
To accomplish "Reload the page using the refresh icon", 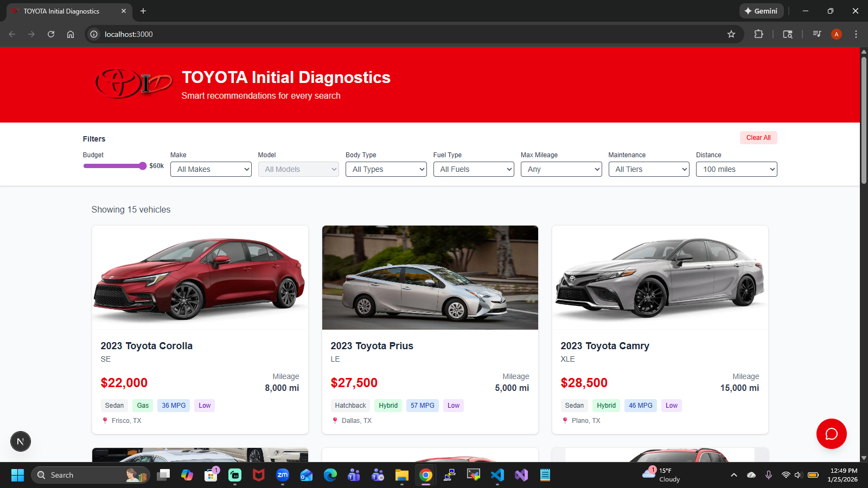I will pos(51,34).
